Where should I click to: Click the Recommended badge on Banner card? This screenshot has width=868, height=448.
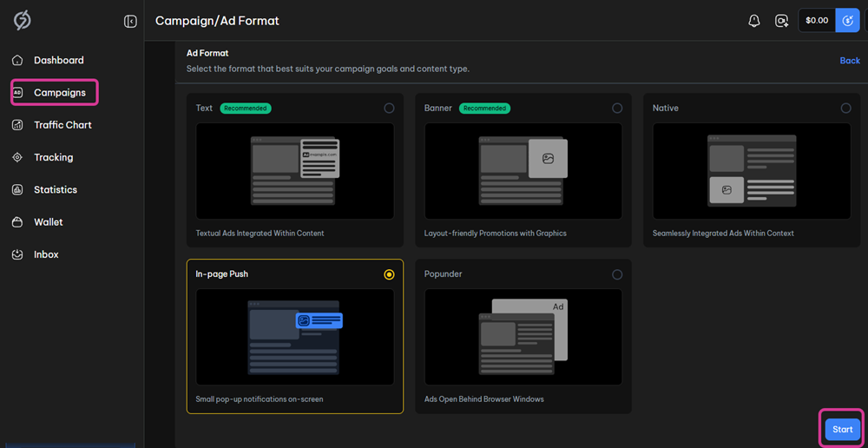coord(485,108)
